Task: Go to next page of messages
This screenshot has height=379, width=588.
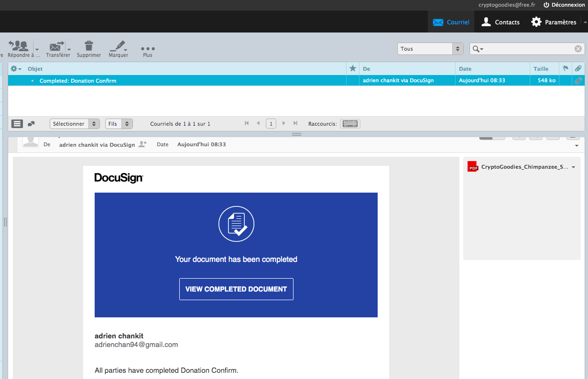Action: click(283, 123)
